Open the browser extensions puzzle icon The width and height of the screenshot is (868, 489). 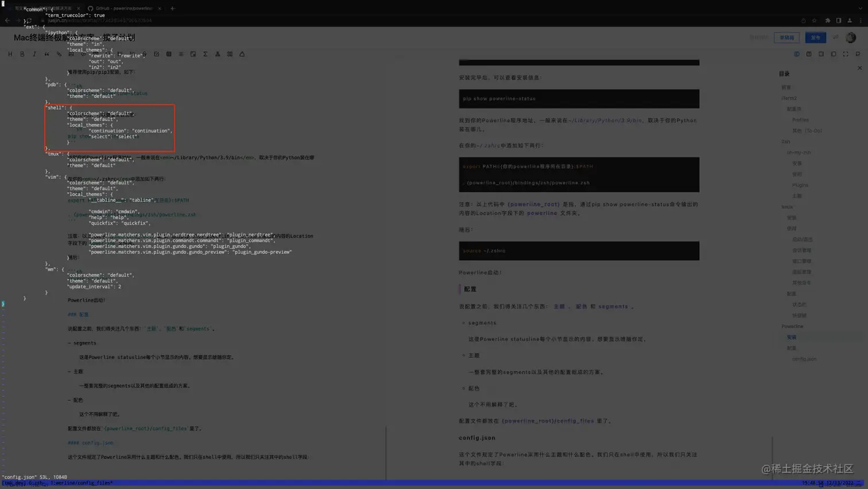[x=827, y=20]
